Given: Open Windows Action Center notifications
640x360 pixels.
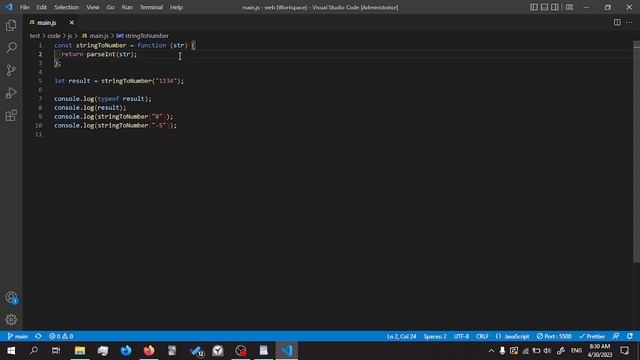Looking at the screenshot, I should point(624,351).
